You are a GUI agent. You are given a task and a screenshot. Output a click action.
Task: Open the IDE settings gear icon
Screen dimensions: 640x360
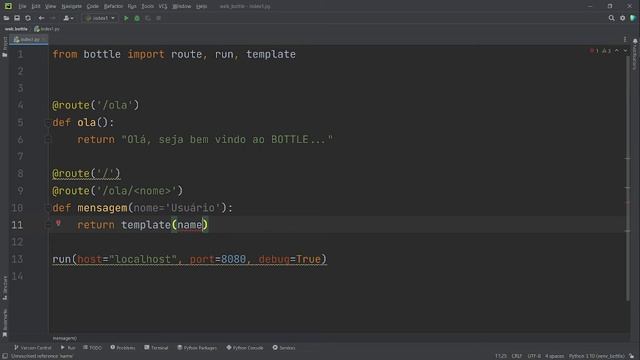pyautogui.click(x=622, y=18)
